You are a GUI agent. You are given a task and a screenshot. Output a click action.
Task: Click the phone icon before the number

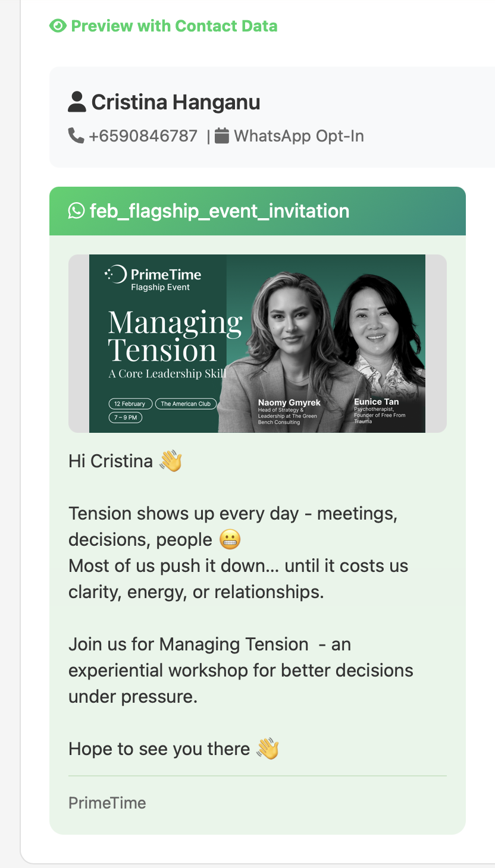(x=76, y=136)
